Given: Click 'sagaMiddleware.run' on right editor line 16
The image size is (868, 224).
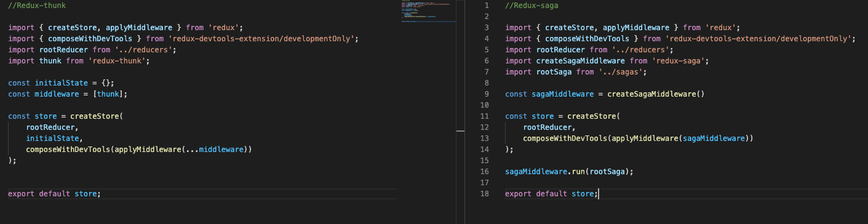Looking at the screenshot, I should [545, 172].
